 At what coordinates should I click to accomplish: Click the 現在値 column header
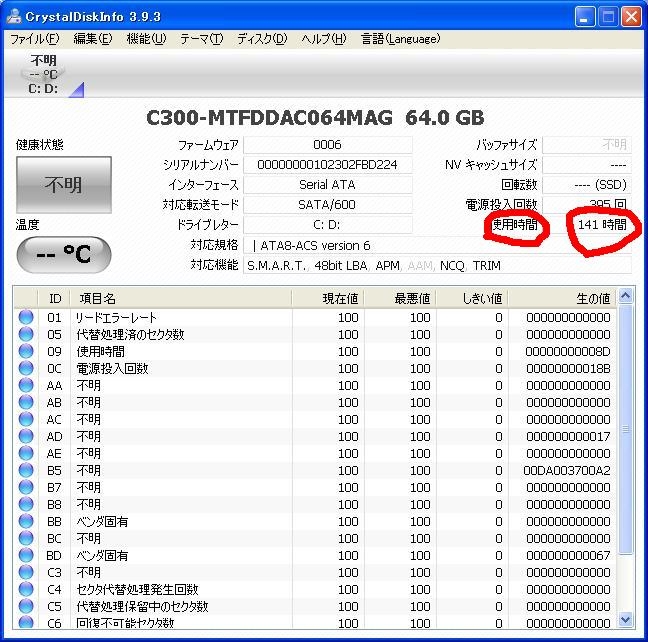(x=328, y=298)
